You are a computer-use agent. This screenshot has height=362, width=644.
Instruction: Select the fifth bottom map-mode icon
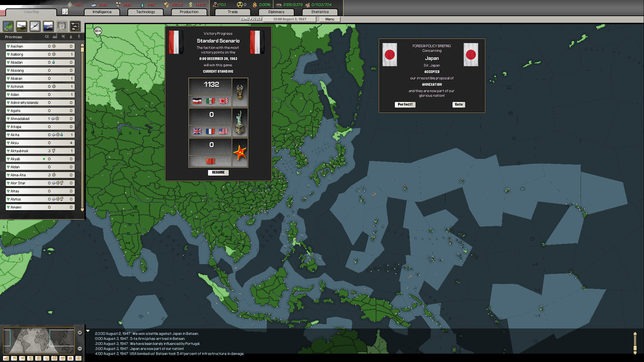coord(38,358)
